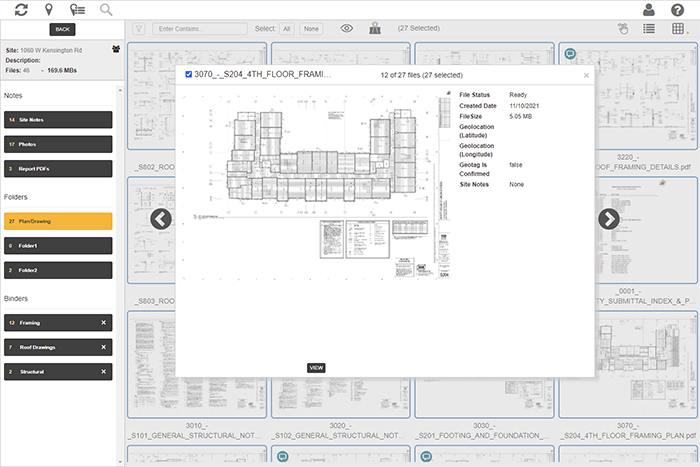Click the VIEW button below the preview

click(x=316, y=368)
